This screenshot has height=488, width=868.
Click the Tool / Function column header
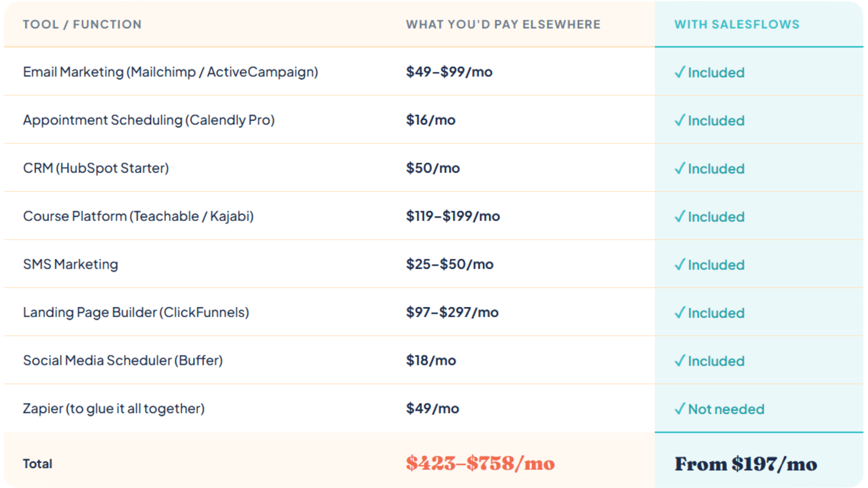pyautogui.click(x=82, y=24)
